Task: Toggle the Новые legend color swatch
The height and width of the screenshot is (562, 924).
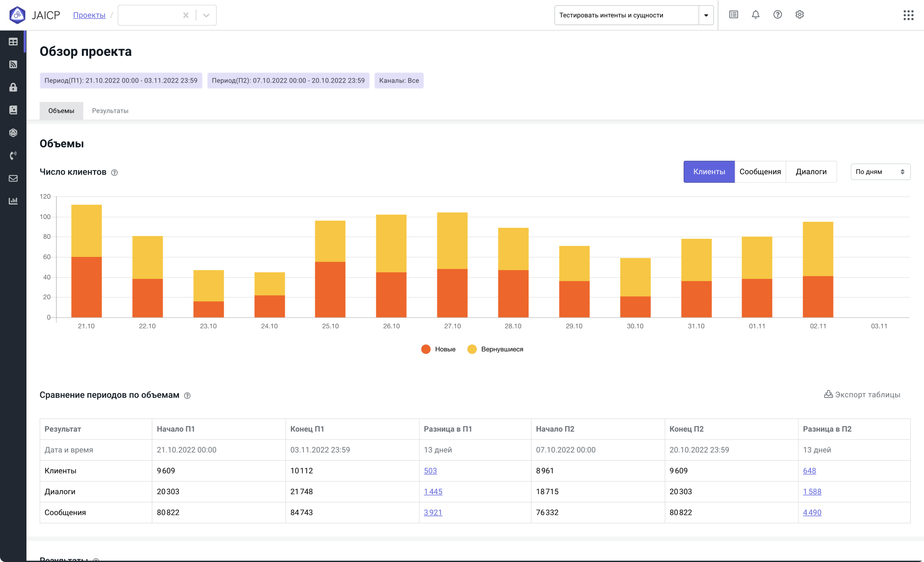Action: [425, 349]
